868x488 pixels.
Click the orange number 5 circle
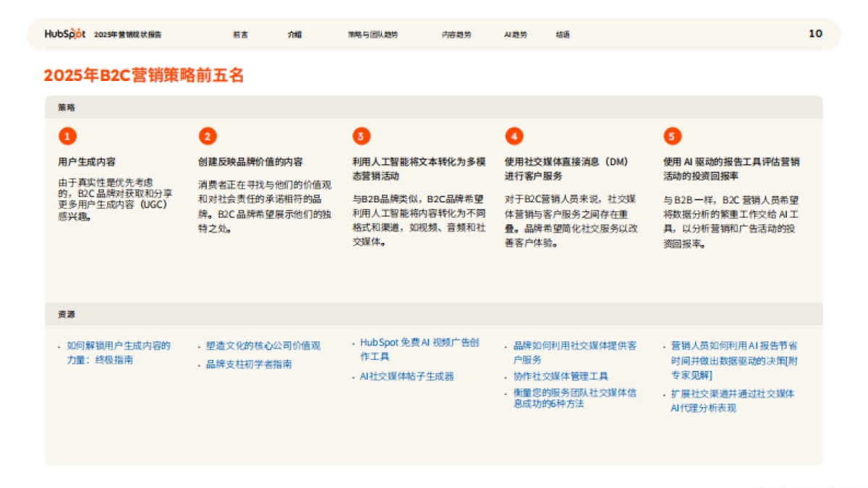coord(672,136)
